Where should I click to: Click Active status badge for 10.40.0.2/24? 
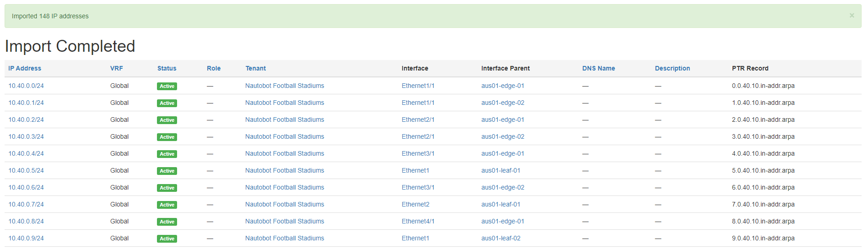167,120
